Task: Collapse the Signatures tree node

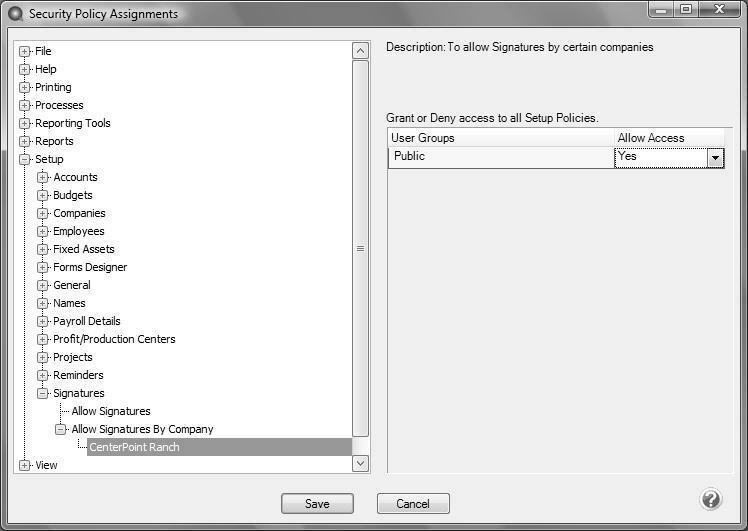Action: point(43,393)
